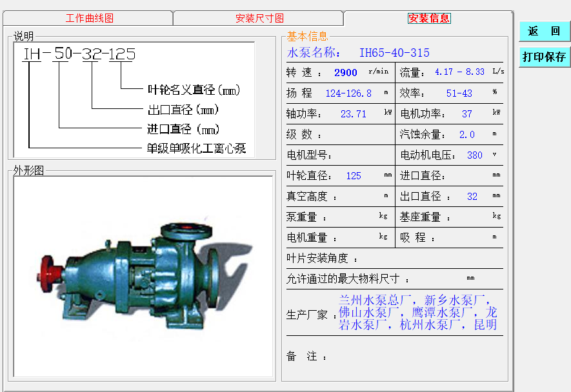Click the 扬程 value 124-126.8

pyautogui.click(x=348, y=93)
